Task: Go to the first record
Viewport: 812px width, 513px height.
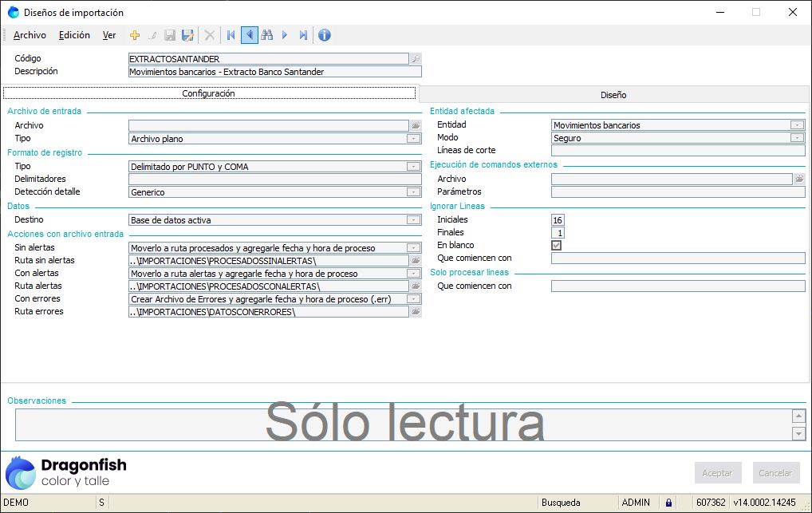Action: [x=231, y=35]
